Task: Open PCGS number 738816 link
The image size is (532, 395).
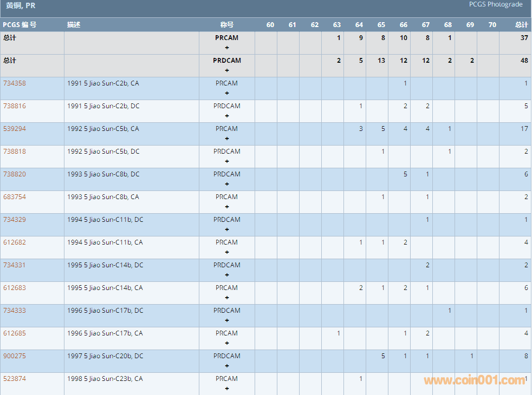Action: tap(15, 106)
